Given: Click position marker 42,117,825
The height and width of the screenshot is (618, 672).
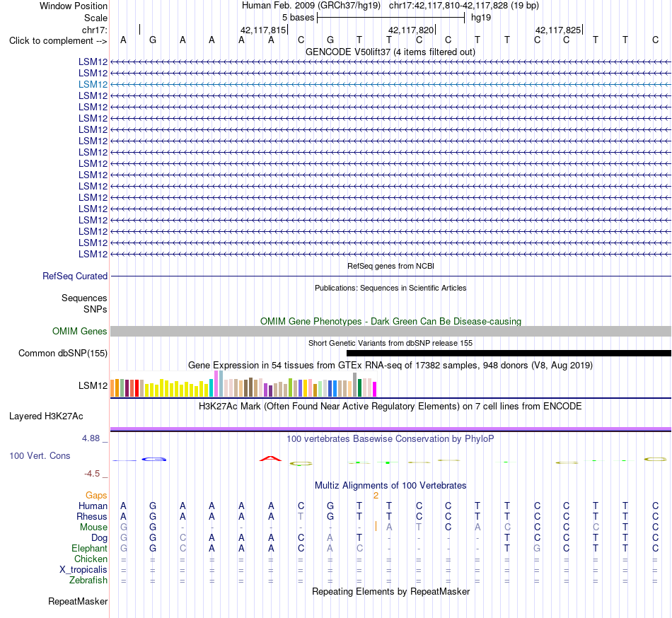Looking at the screenshot, I should click(x=558, y=30).
